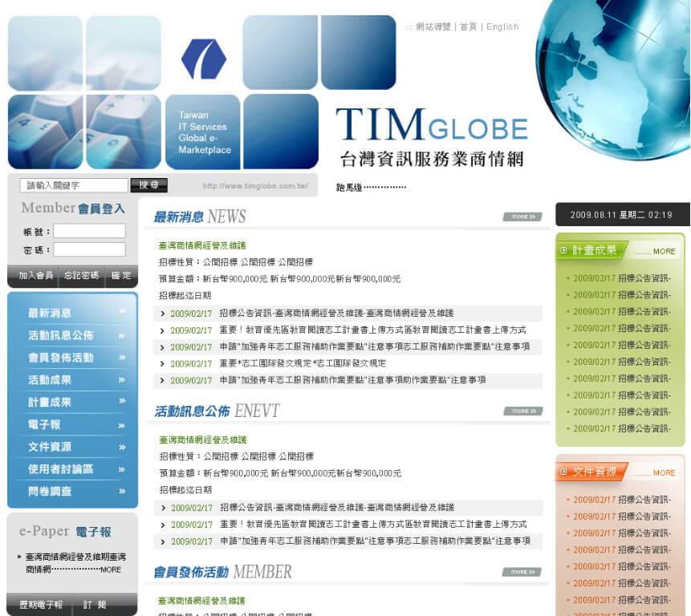Click the double-arrow icon beside 電子報 menu item
The width and height of the screenshot is (691, 616).
[x=122, y=426]
